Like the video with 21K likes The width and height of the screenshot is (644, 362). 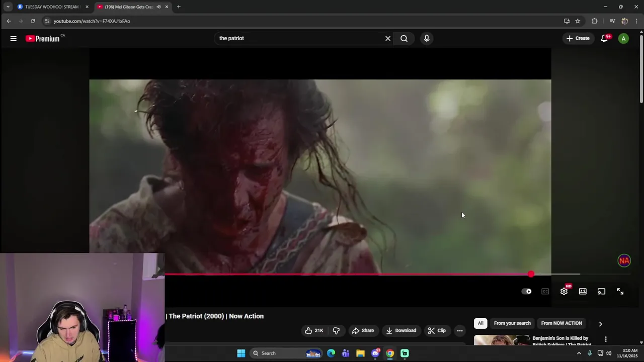314,330
